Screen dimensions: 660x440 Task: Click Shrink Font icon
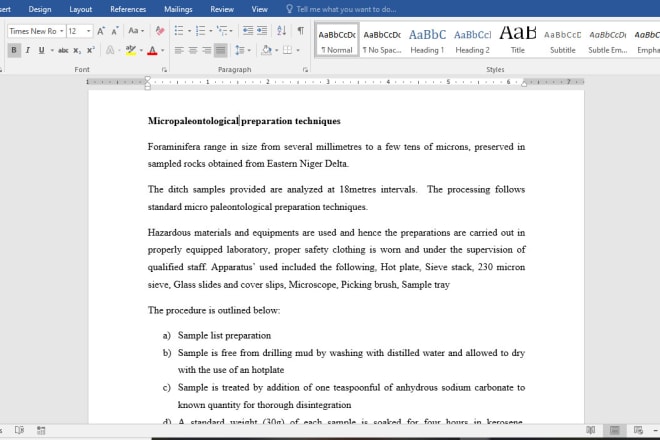[114, 31]
